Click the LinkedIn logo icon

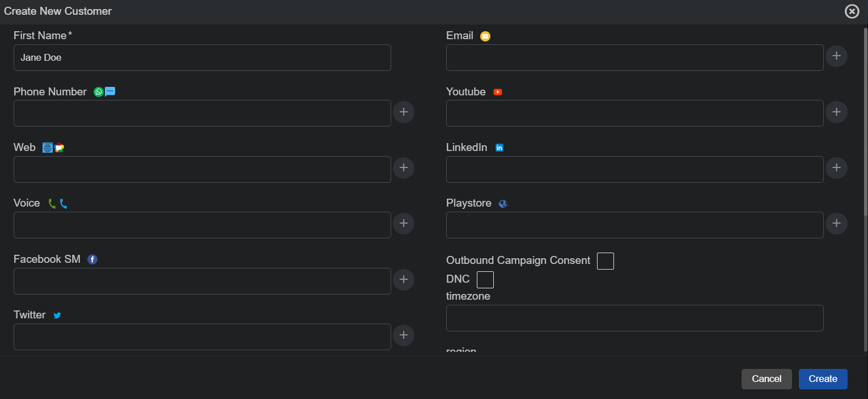(499, 148)
